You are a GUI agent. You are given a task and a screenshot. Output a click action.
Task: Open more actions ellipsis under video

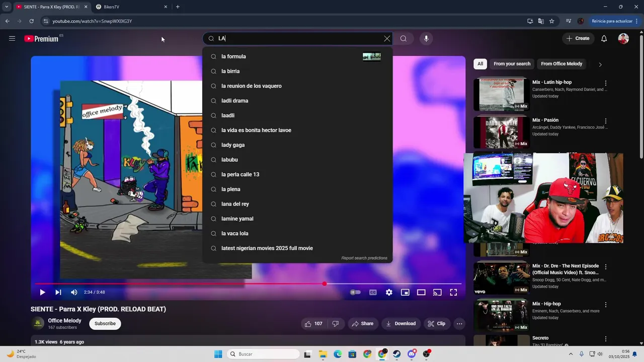tap(459, 324)
